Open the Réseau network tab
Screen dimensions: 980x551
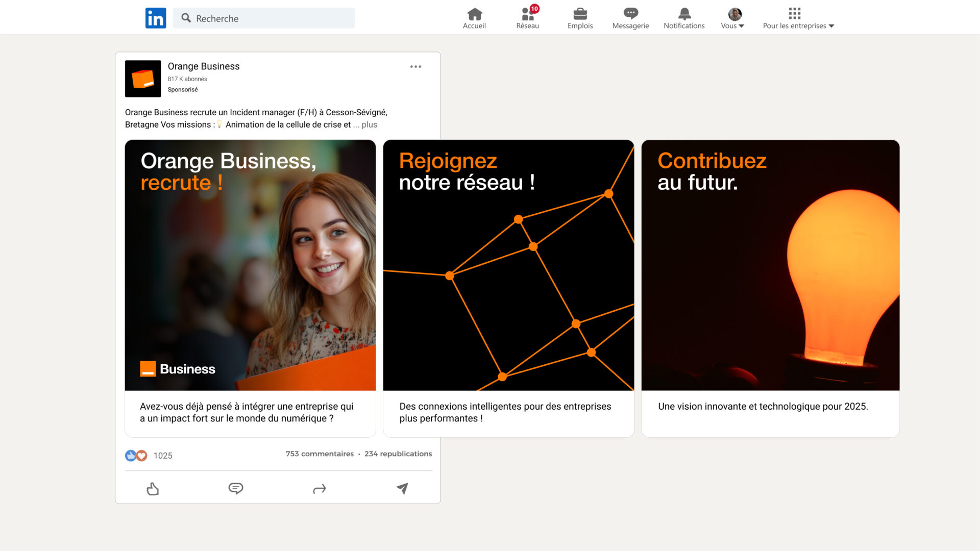tap(527, 18)
